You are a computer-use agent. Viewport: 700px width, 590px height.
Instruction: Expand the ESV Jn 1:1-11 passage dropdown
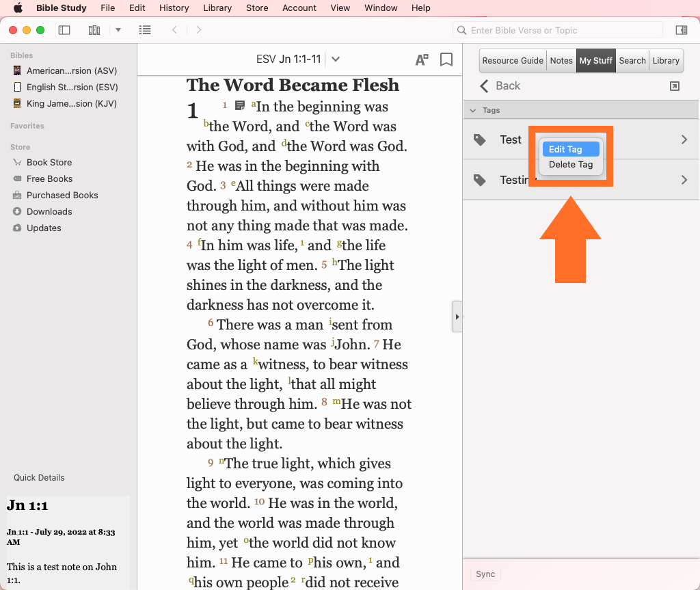click(x=336, y=59)
